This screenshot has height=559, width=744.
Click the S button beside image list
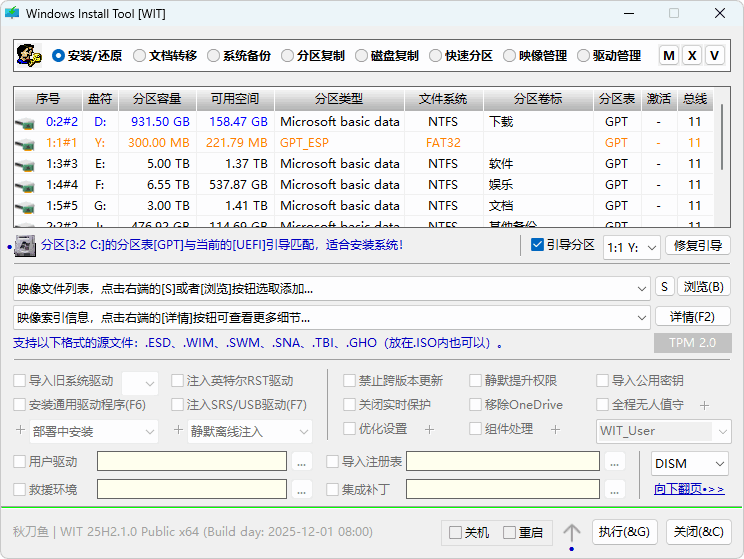point(665,287)
